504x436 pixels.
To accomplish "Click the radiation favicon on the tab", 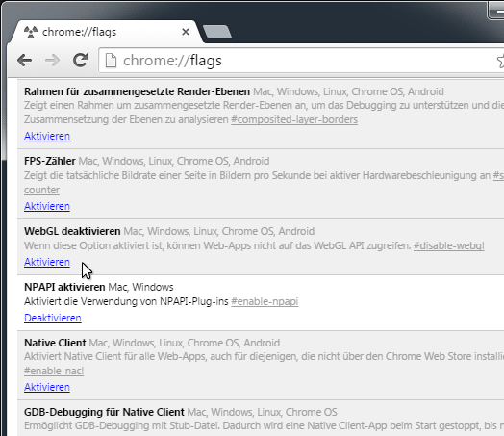I will [x=31, y=32].
